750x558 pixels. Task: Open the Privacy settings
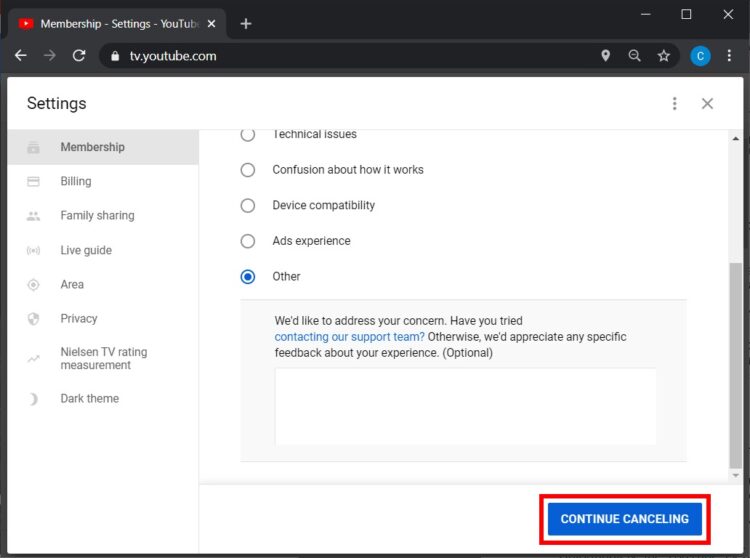(103, 319)
